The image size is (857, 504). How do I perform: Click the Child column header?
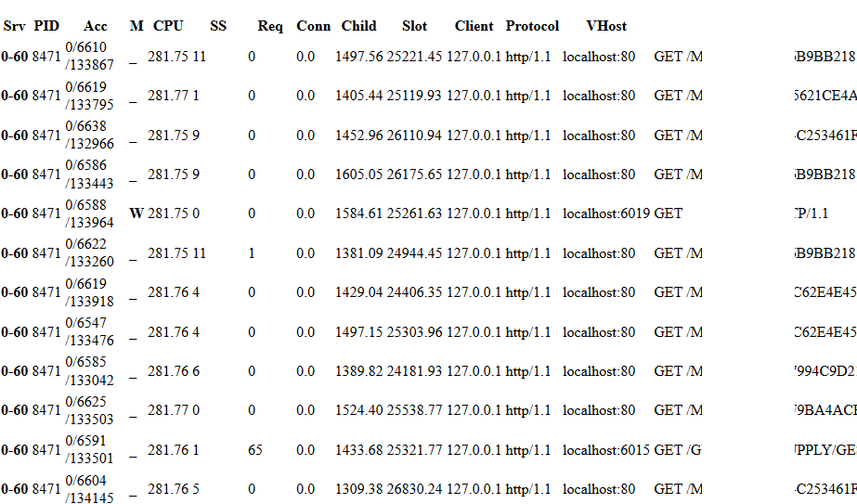coord(358,26)
